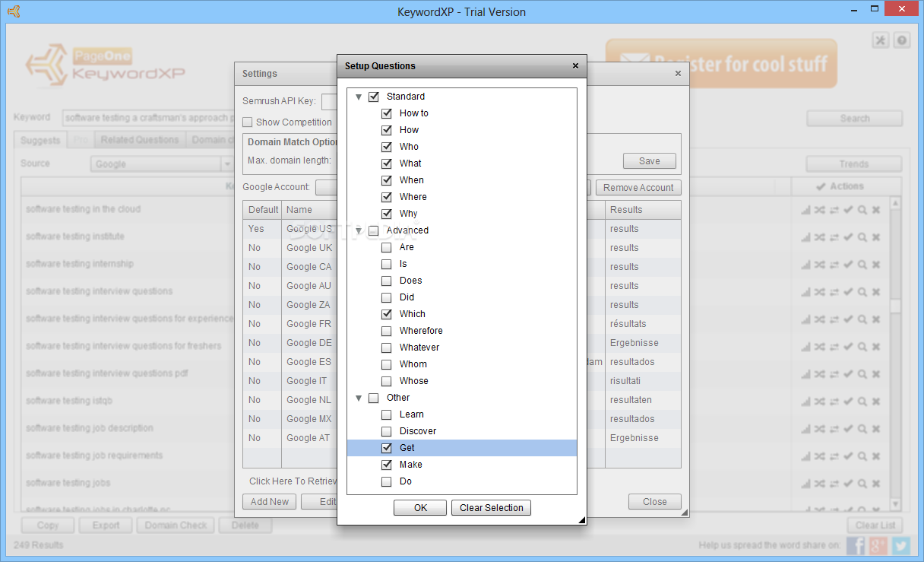Switch to the Related Questions tab
This screenshot has width=924, height=562.
(140, 140)
